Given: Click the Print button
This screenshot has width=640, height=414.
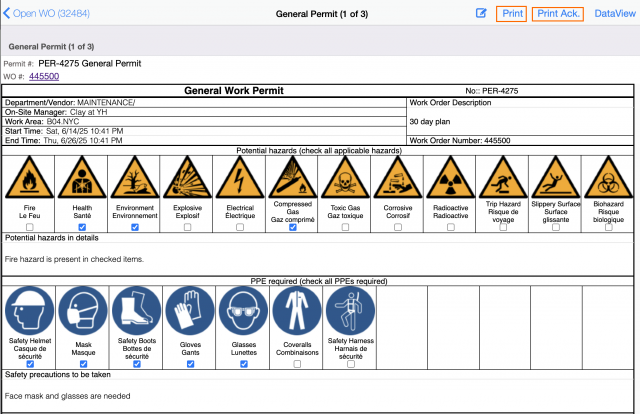Looking at the screenshot, I should [x=511, y=14].
